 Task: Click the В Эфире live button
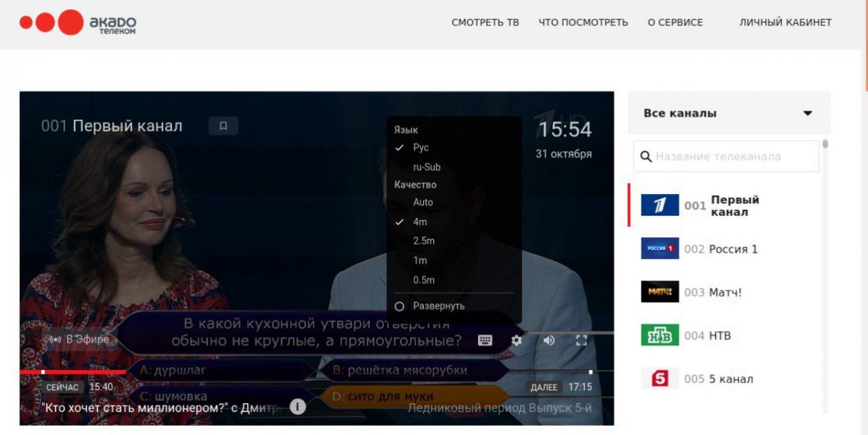click(80, 339)
